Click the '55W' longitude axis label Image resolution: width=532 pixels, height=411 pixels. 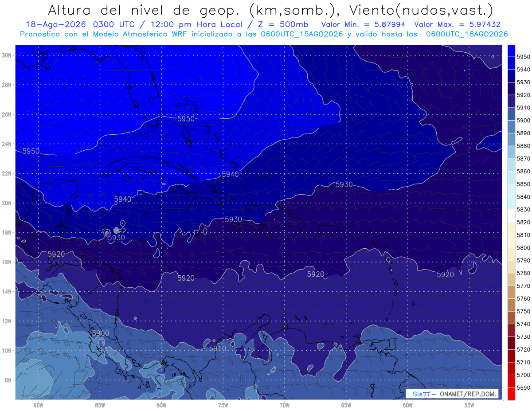click(x=469, y=406)
